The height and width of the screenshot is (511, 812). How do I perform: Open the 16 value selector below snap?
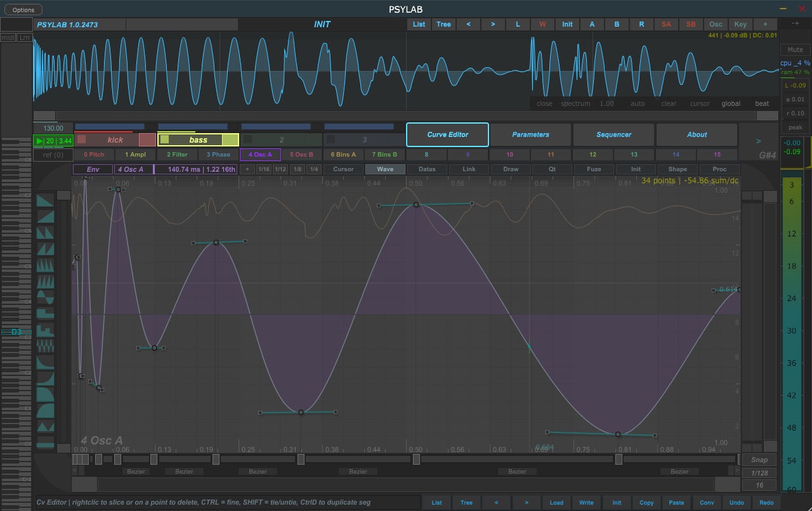coord(759,486)
